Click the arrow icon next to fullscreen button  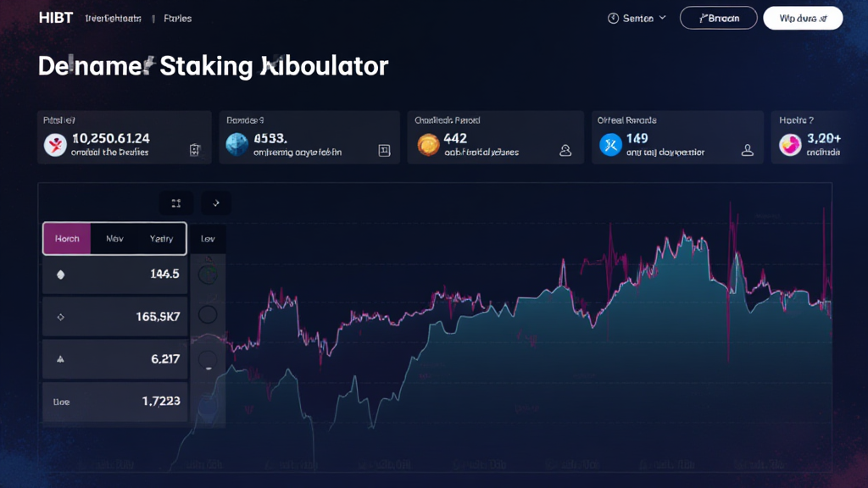(x=216, y=203)
